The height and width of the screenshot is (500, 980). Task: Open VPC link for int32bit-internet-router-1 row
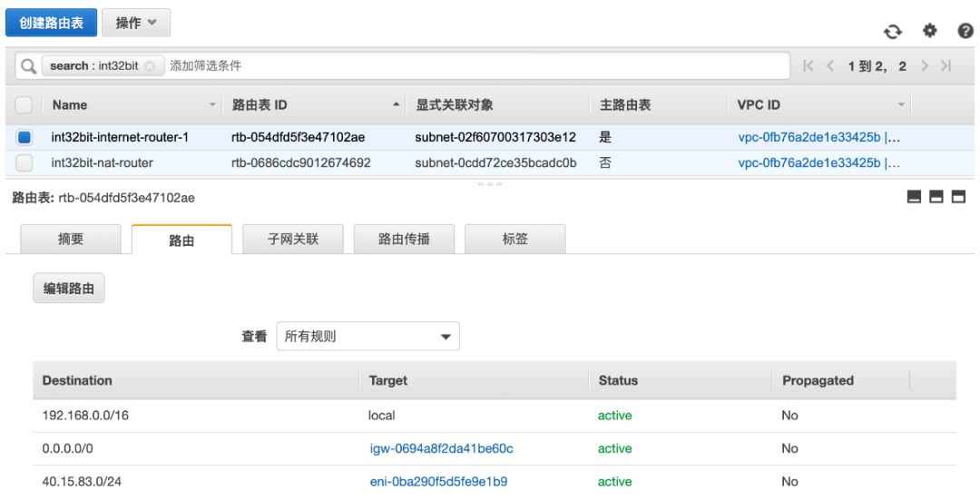coord(818,137)
